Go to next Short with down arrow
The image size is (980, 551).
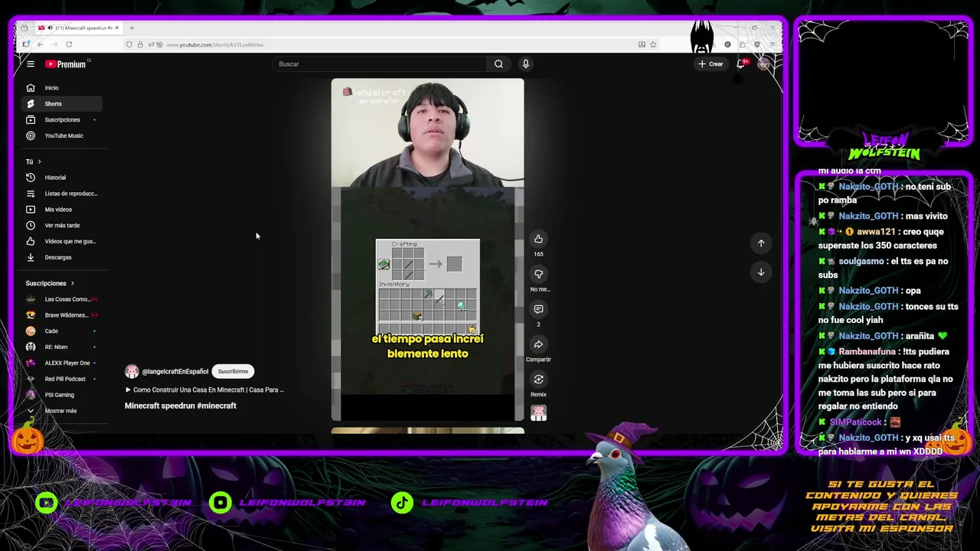tap(761, 272)
